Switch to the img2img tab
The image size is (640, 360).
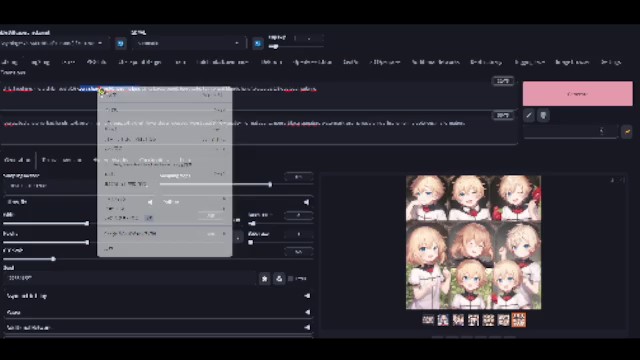tap(40, 62)
